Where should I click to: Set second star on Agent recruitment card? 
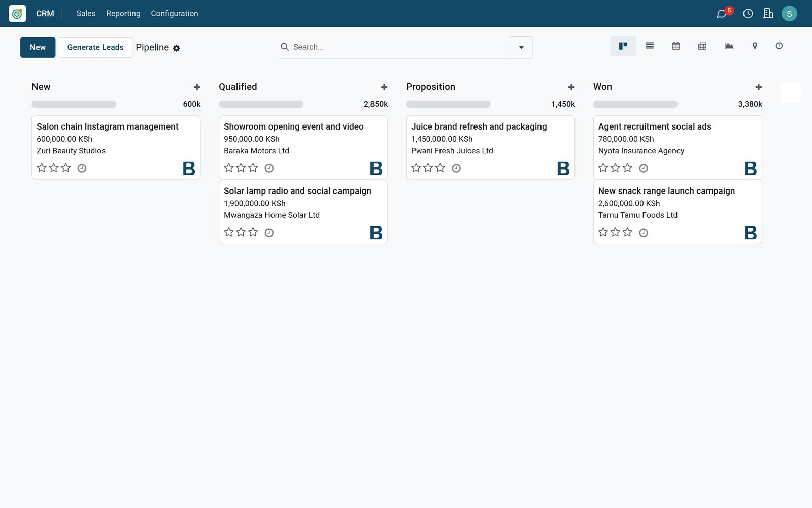pyautogui.click(x=616, y=168)
